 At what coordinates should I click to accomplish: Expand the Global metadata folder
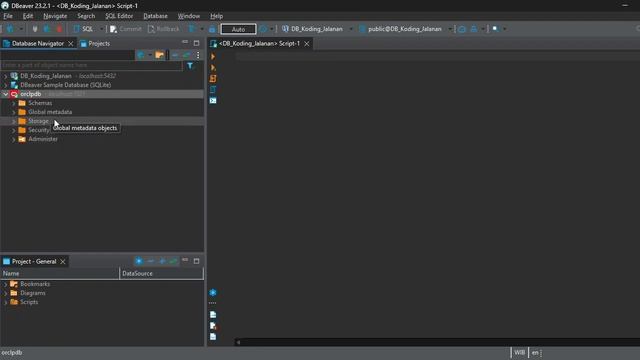point(13,112)
